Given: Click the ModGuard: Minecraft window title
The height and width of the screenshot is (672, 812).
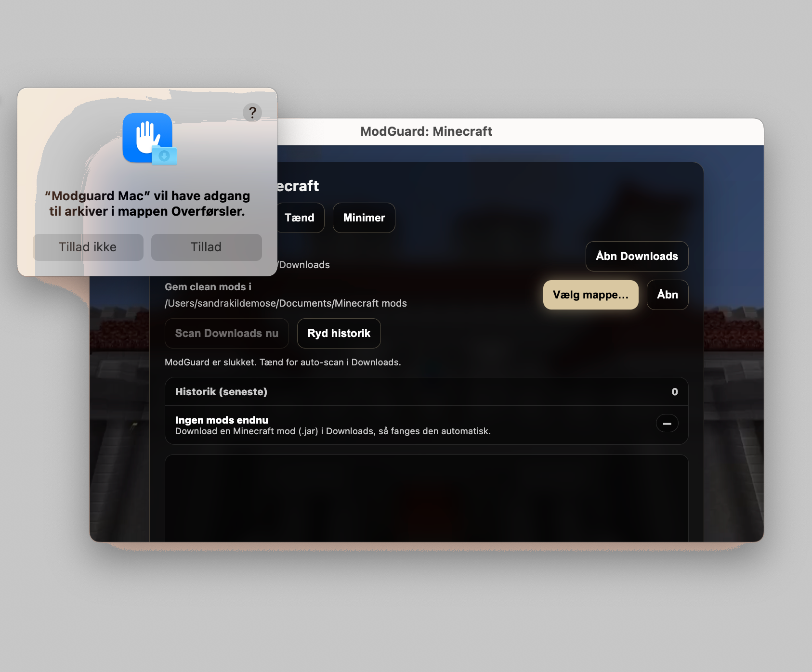Looking at the screenshot, I should coord(426,131).
